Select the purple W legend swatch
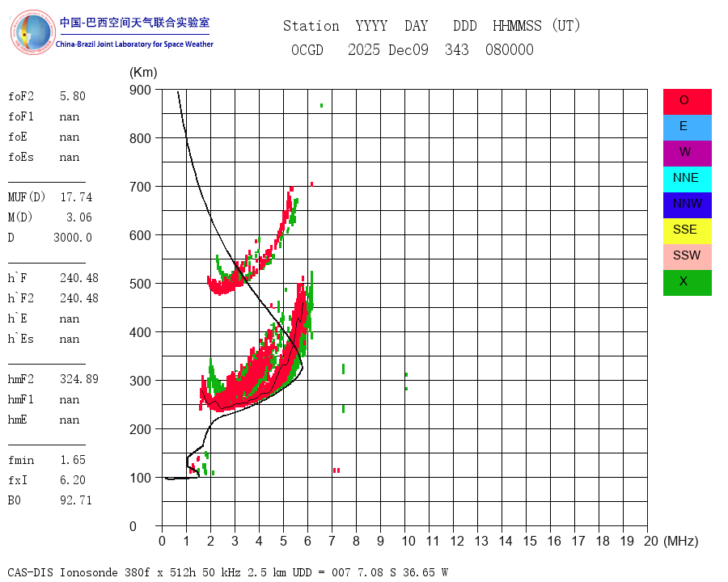The image size is (728, 582). (687, 154)
